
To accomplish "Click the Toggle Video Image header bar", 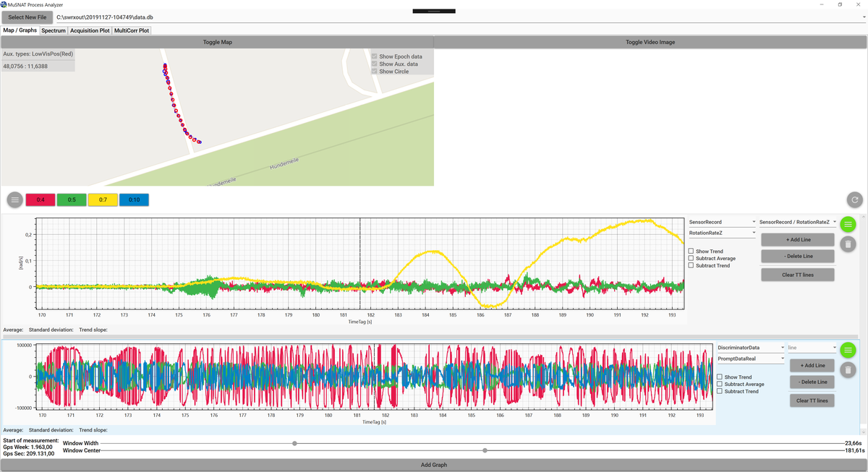I will 650,42.
